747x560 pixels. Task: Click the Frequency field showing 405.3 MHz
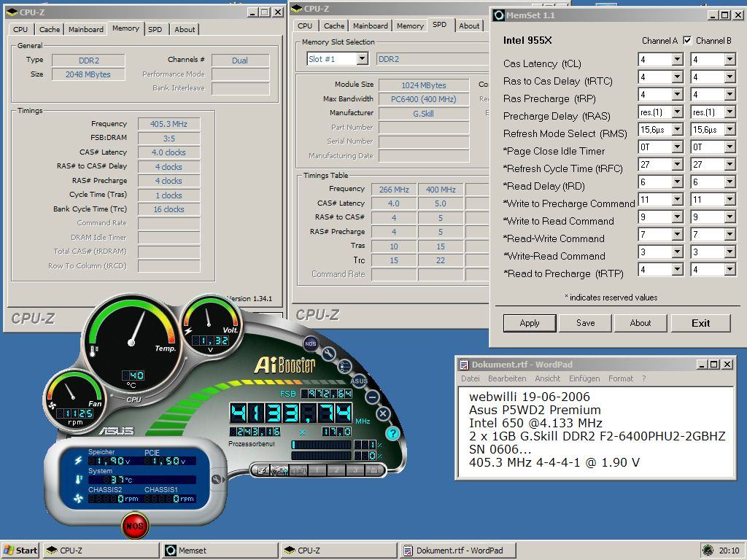(x=169, y=124)
